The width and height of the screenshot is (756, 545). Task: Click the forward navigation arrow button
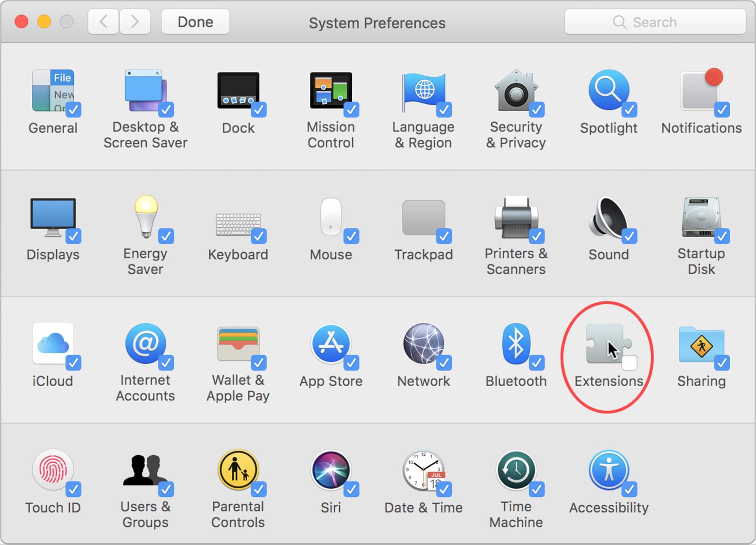point(135,22)
